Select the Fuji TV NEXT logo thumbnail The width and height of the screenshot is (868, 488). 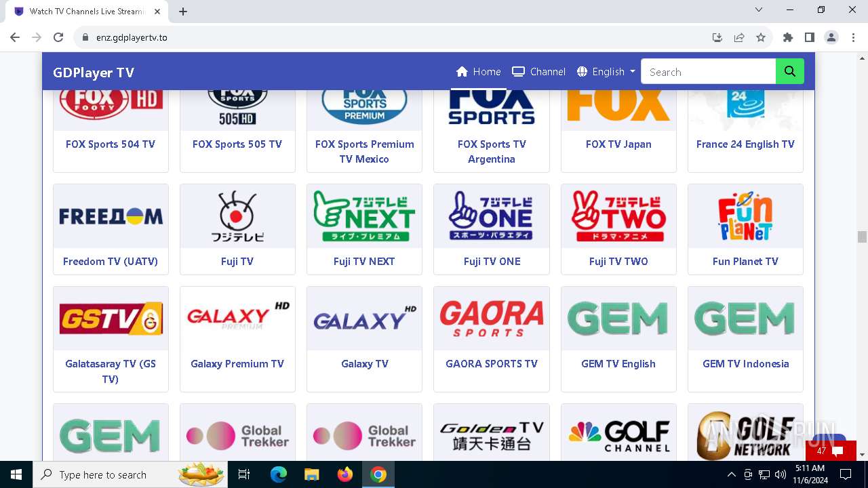pos(364,216)
